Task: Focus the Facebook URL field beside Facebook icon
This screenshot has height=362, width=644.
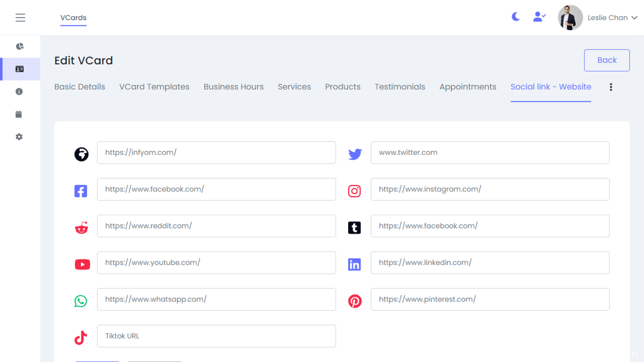Action: click(x=217, y=189)
